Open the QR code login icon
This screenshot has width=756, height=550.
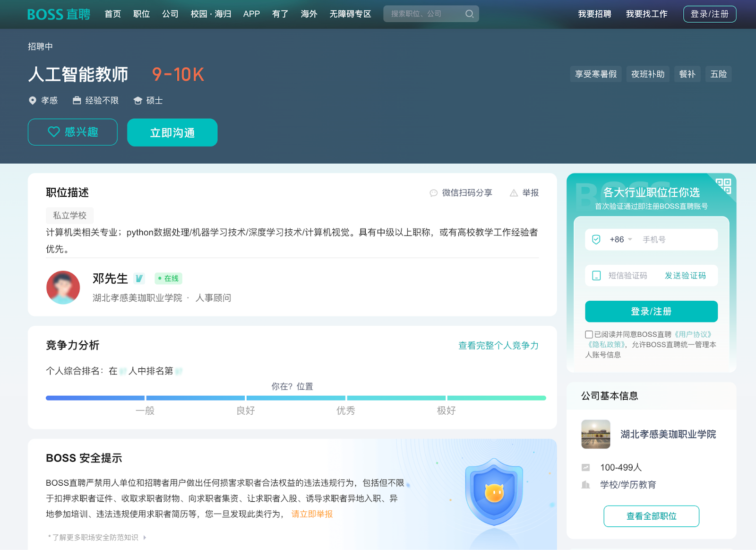click(723, 186)
